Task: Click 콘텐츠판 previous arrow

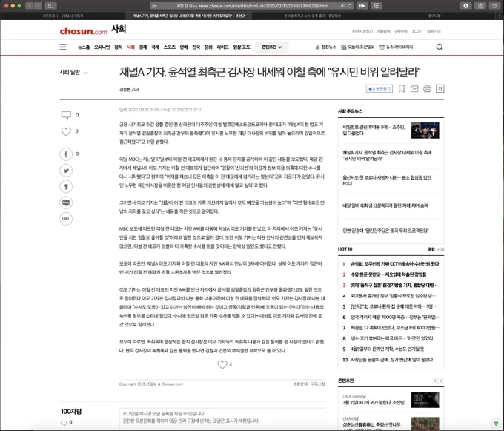Action: pos(435,381)
